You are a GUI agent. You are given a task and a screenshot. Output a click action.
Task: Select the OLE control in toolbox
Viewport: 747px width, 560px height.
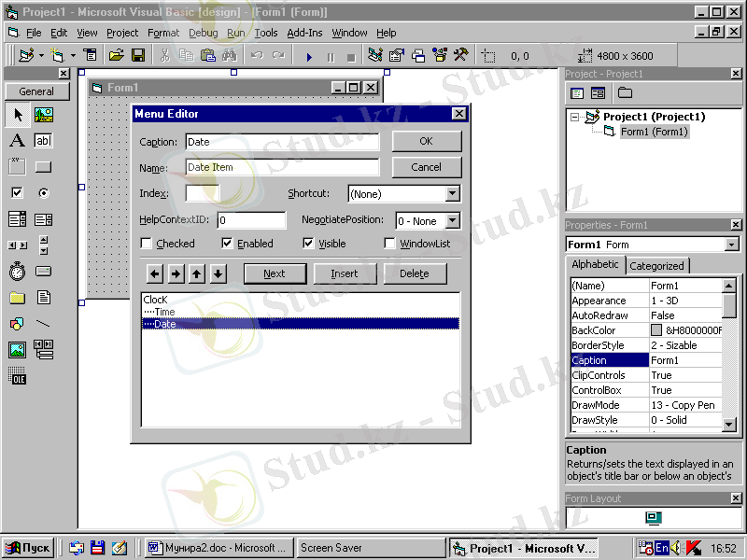tap(17, 376)
